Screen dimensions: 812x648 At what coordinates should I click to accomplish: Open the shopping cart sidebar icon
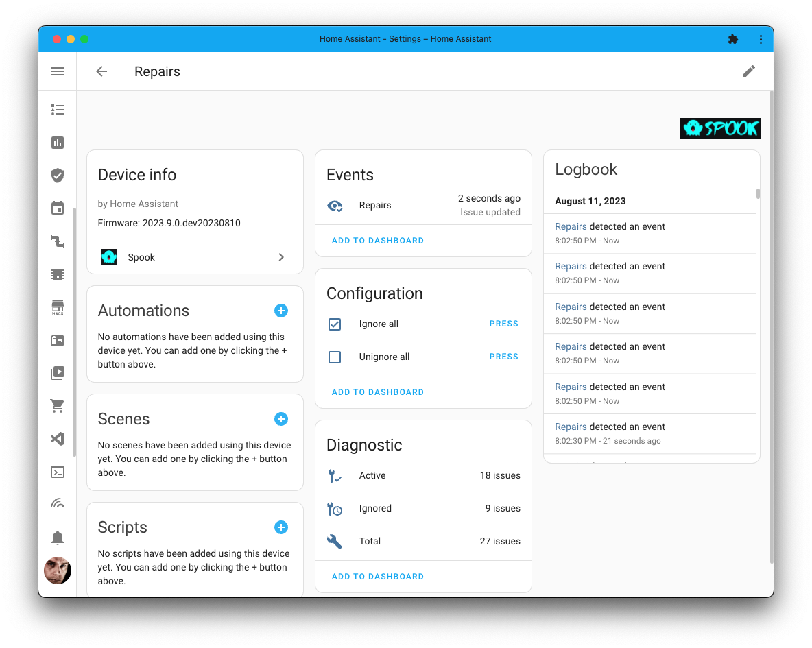click(58, 406)
